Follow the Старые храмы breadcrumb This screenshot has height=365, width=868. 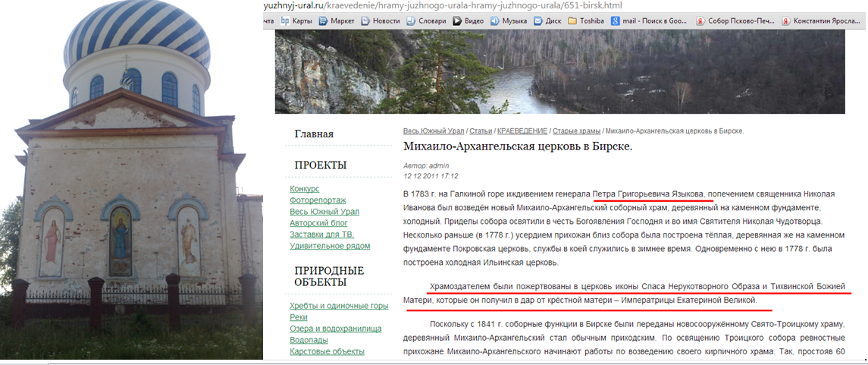click(576, 131)
